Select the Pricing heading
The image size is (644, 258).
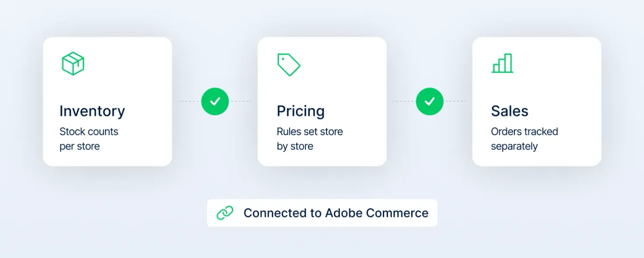pos(301,111)
